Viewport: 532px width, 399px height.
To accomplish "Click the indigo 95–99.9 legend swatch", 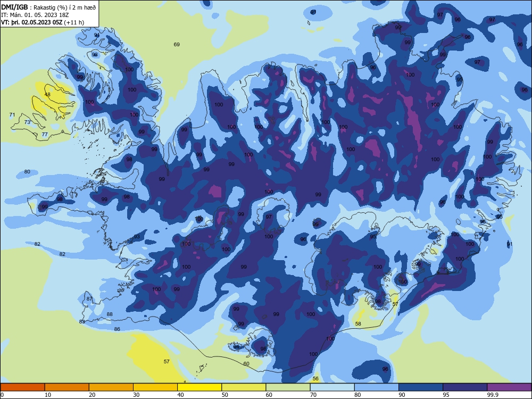I will coord(465,387).
